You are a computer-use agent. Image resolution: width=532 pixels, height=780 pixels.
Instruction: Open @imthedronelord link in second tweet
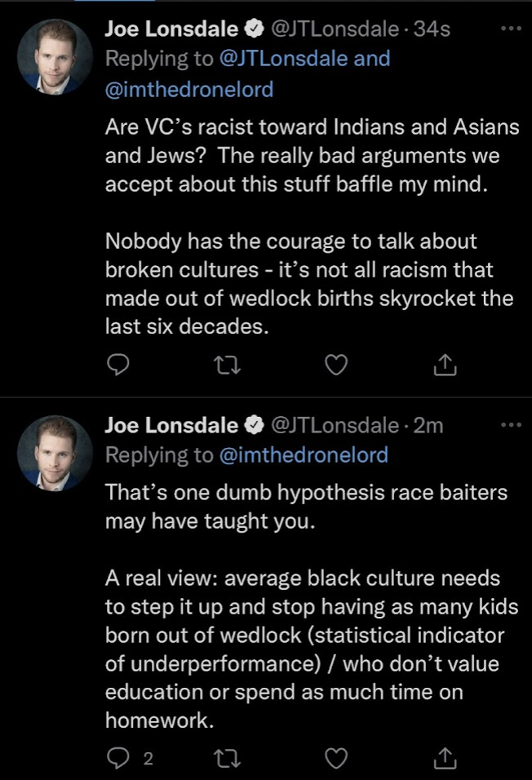tap(304, 455)
